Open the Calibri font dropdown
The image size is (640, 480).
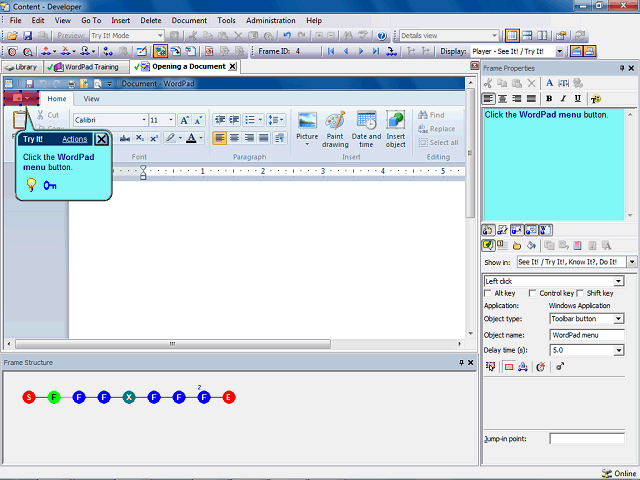[x=144, y=120]
